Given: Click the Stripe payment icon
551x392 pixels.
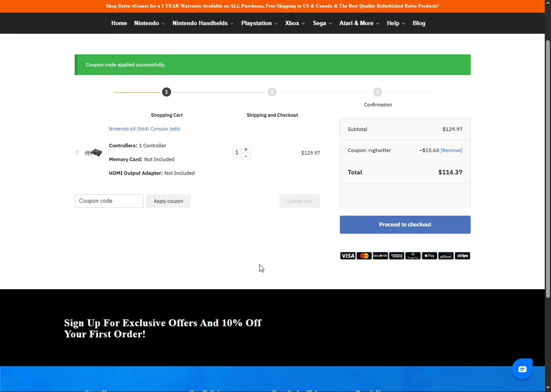Looking at the screenshot, I should tap(462, 256).
